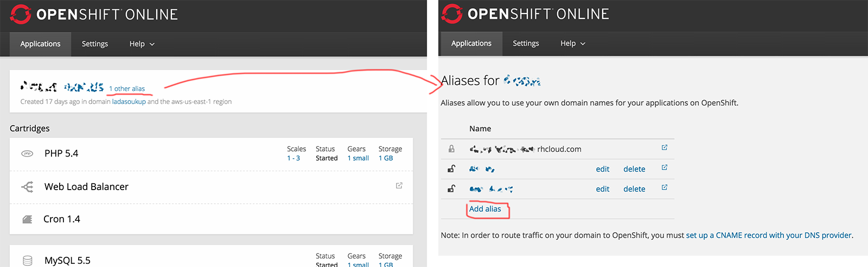Click the Add alias link
The image size is (868, 267).
click(x=485, y=209)
